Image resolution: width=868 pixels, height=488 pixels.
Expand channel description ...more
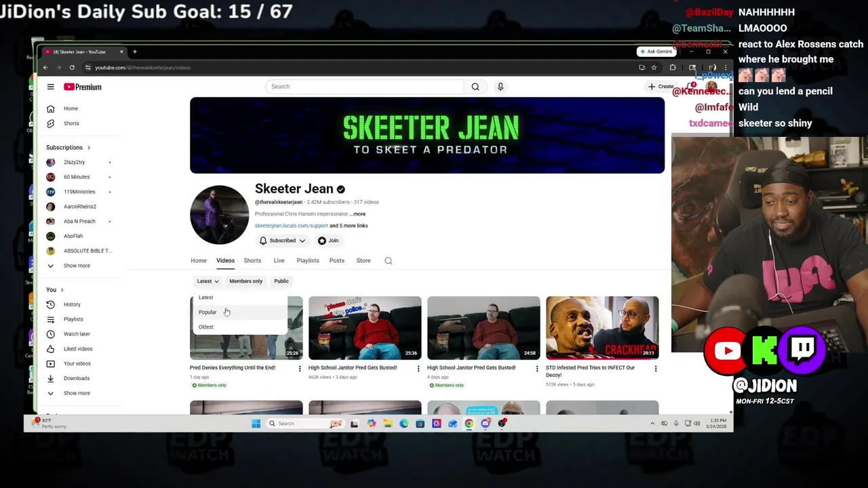[357, 213]
